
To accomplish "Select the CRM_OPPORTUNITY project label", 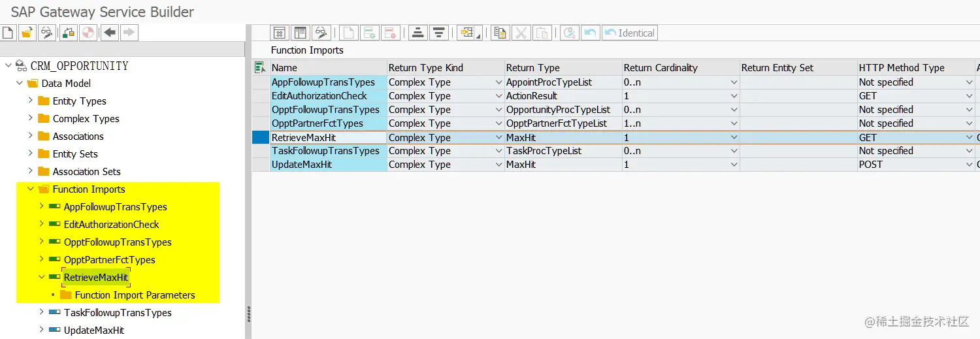I will click(79, 66).
